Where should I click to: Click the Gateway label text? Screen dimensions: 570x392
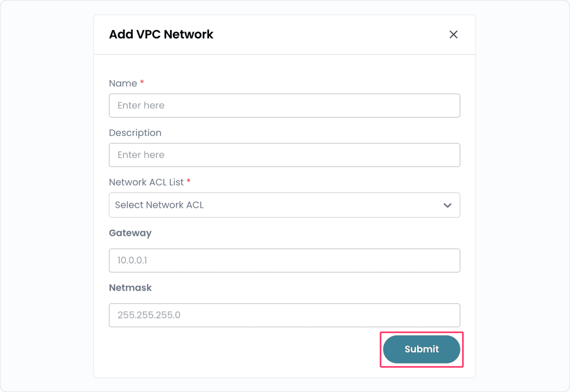point(130,233)
